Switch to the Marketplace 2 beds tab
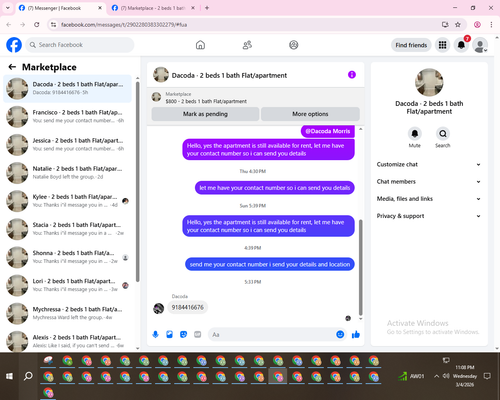The image size is (500, 400). click(x=152, y=8)
